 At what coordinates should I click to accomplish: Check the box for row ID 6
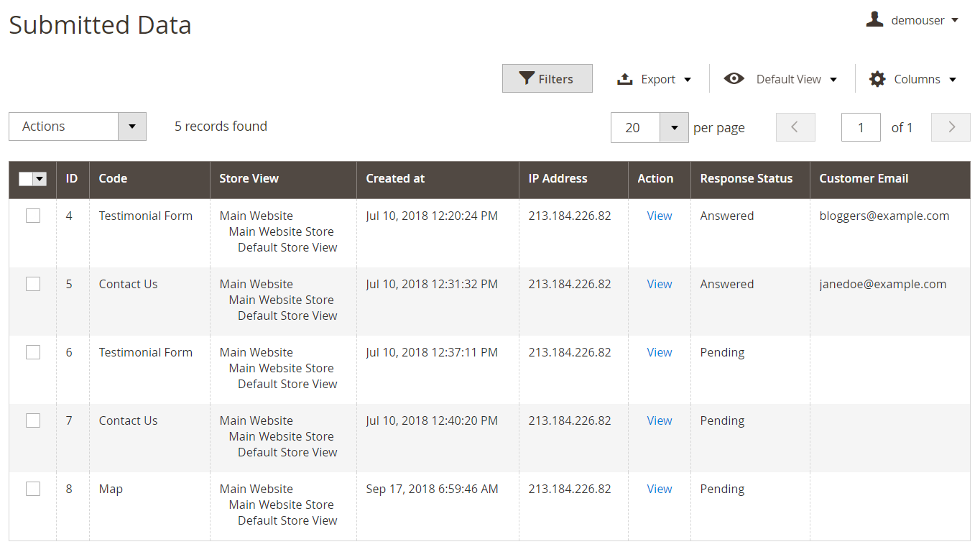33,352
